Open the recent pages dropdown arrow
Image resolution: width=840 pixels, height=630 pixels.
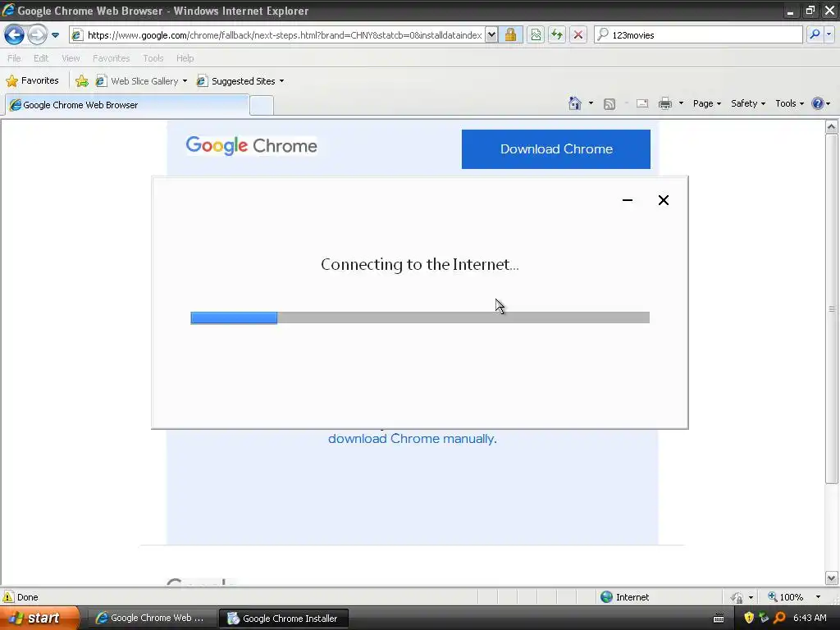point(55,35)
